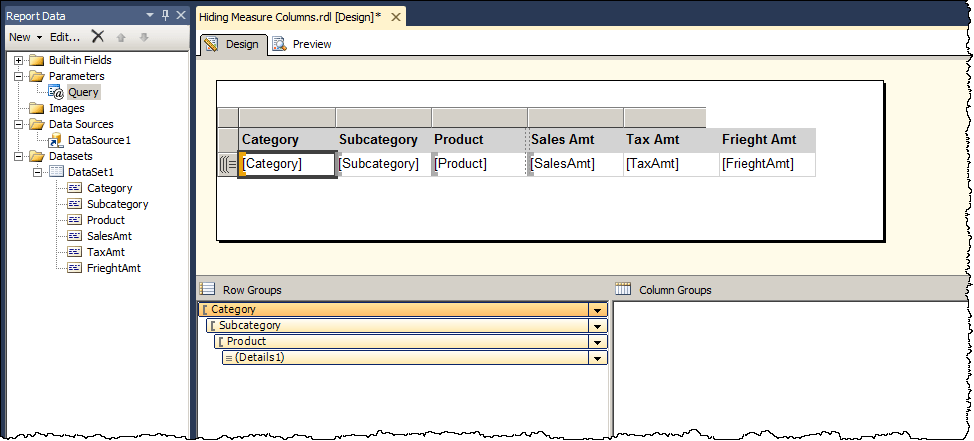974x441 pixels.
Task: Select the Category dataset field
Action: pos(109,188)
